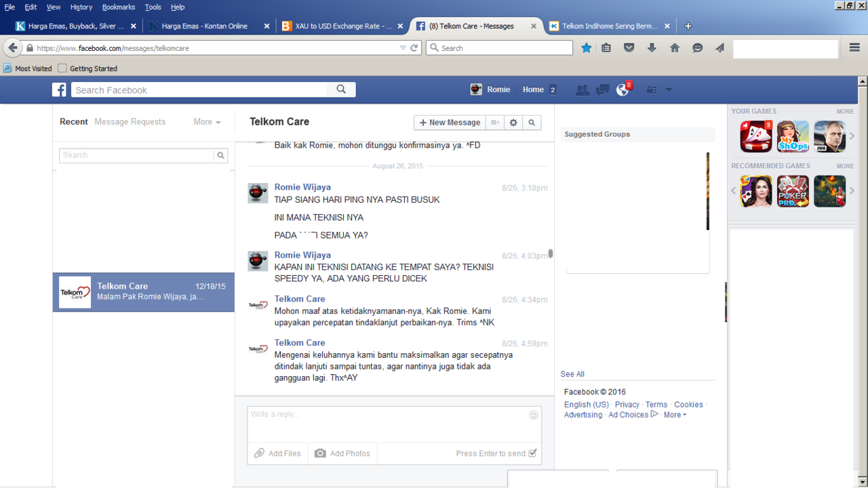Click the Add Photos button

342,453
